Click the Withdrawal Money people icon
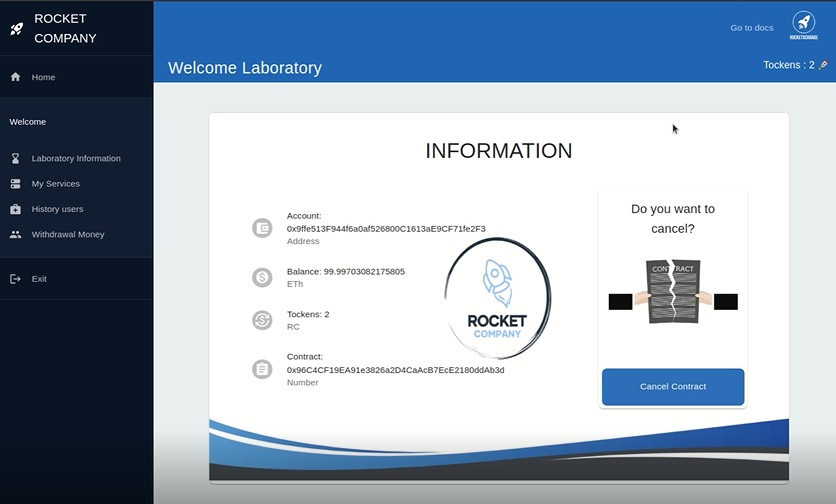836x504 pixels. (x=15, y=235)
